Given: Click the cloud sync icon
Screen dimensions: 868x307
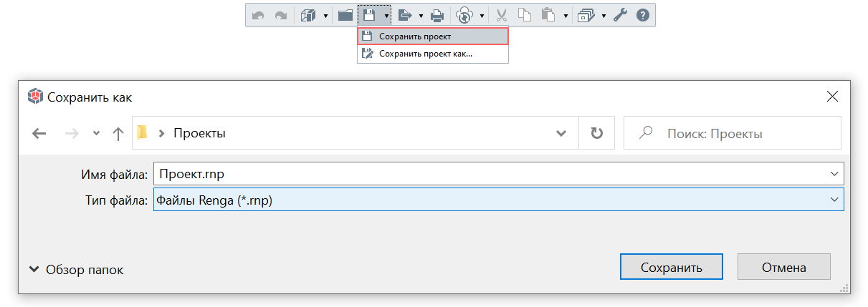Looking at the screenshot, I should [465, 14].
